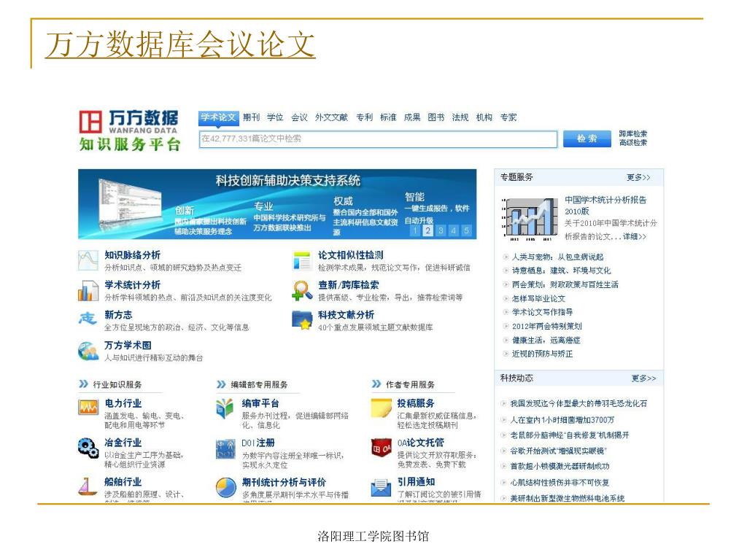Open news 人在室内1小时细菌增加3700万
This screenshot has height=560, width=747.
(x=562, y=420)
